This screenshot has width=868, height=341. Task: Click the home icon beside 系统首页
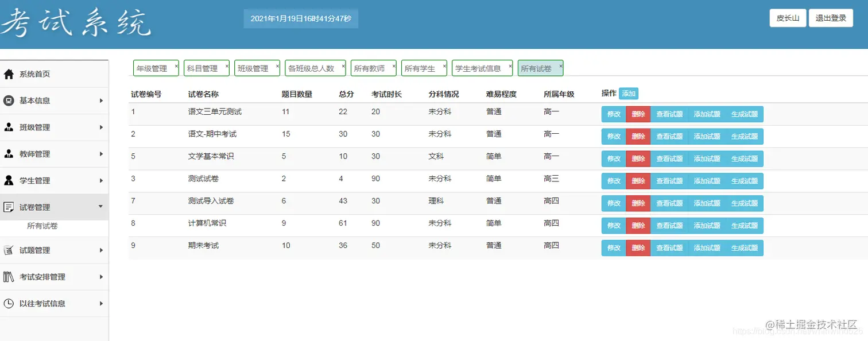tap(9, 74)
